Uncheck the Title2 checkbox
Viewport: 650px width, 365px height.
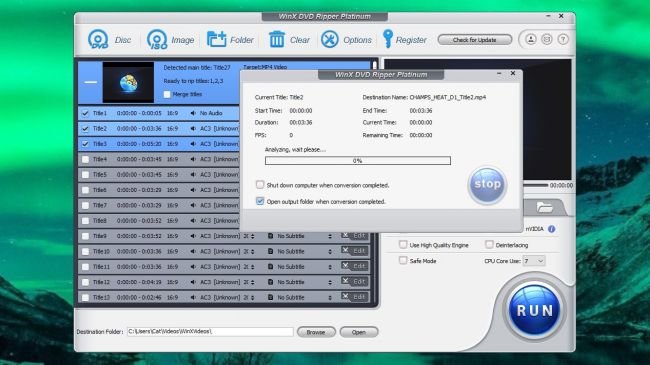(x=85, y=129)
